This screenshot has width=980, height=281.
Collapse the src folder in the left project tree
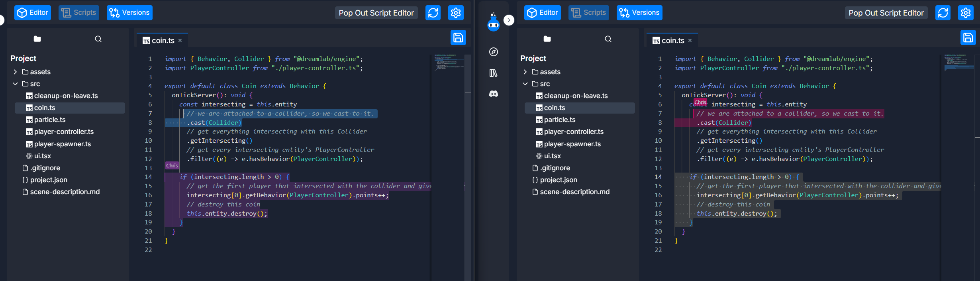coord(15,84)
